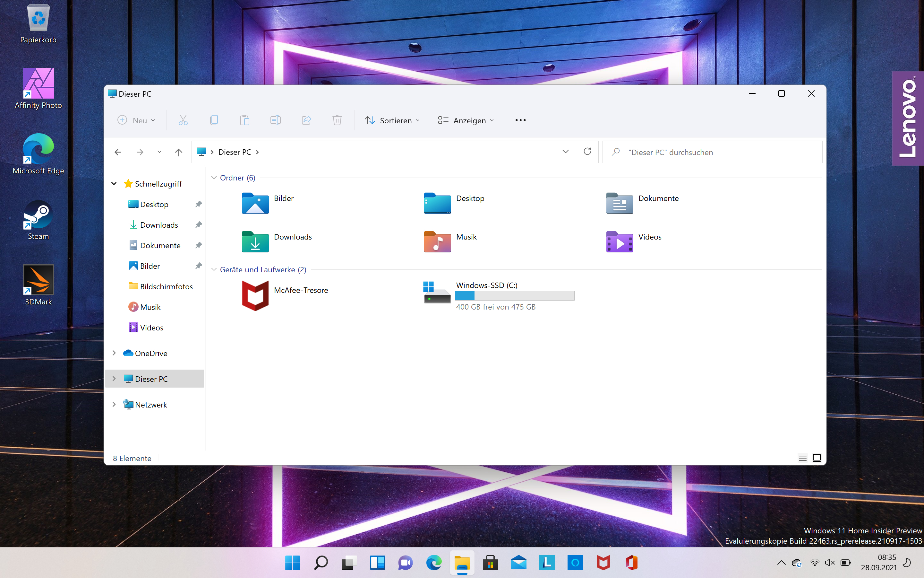Open the Downloads folder in main pane
This screenshot has width=924, height=578.
pos(277,241)
